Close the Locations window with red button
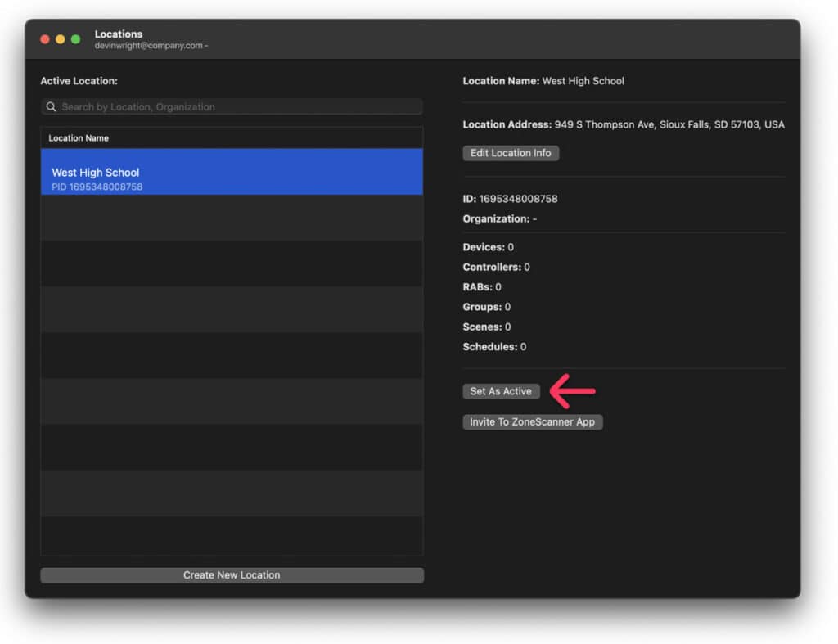The width and height of the screenshot is (838, 644). pos(45,39)
